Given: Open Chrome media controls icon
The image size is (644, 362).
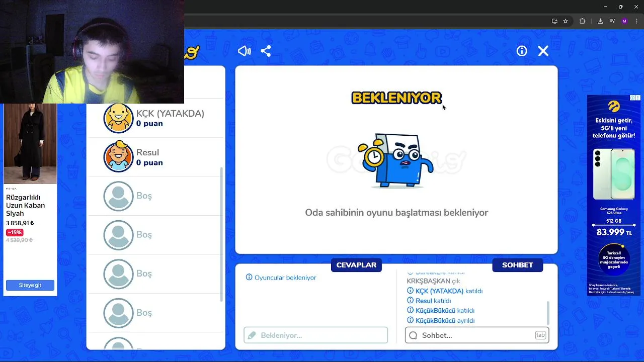Looking at the screenshot, I should tap(612, 21).
